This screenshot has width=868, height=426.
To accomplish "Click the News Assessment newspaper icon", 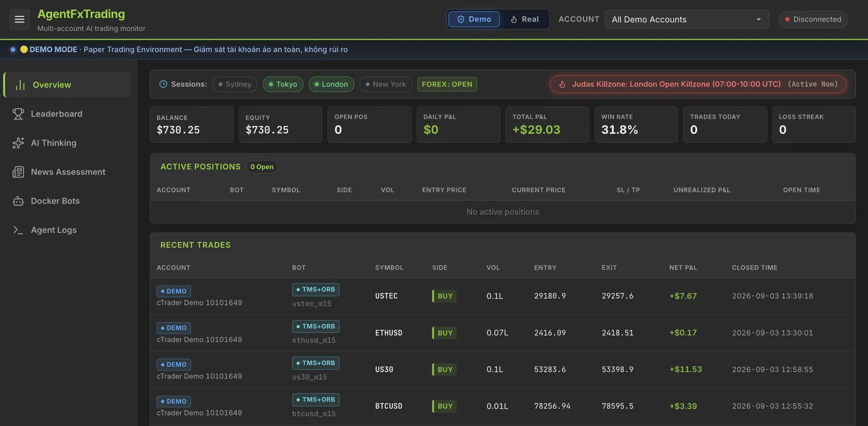I will (18, 172).
